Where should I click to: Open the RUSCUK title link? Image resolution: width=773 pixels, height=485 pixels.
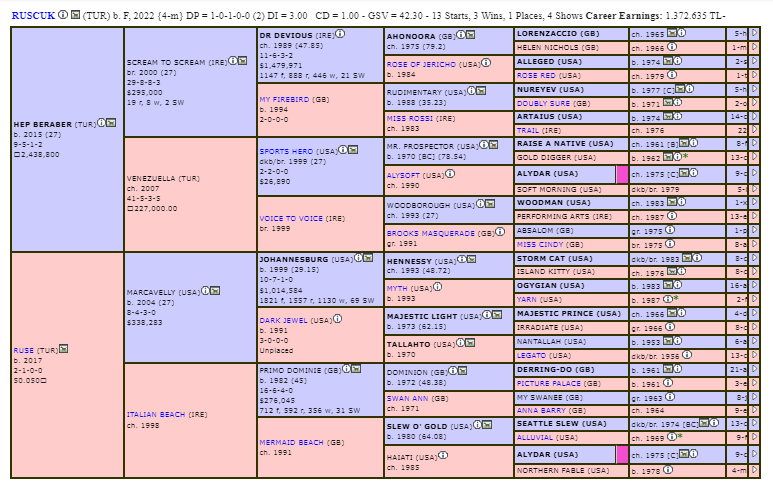coord(33,15)
